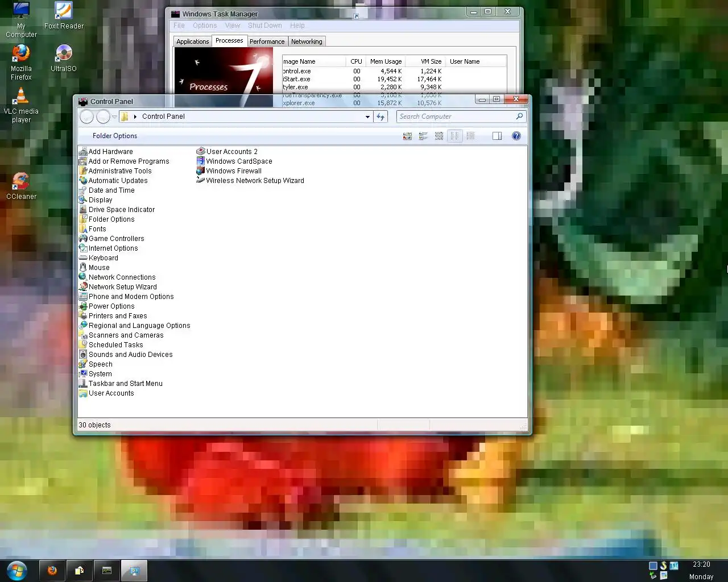Open Task Manager Help menu
Image resolution: width=728 pixels, height=582 pixels.
pyautogui.click(x=297, y=26)
